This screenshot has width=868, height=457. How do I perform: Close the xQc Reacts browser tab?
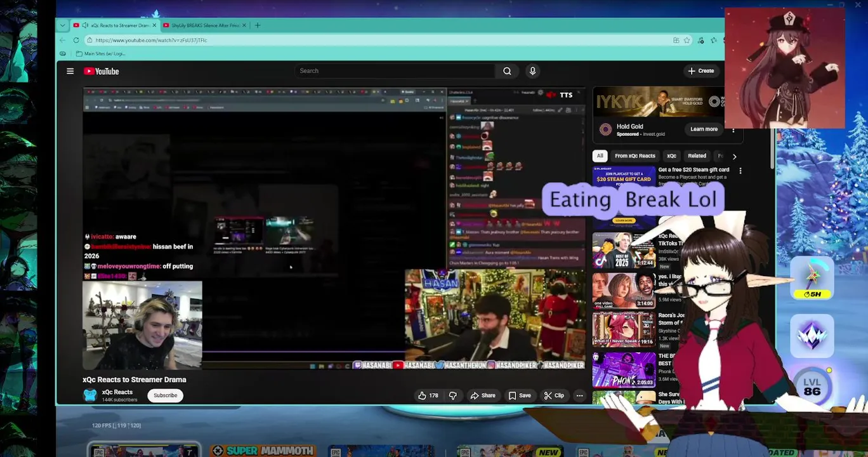click(x=154, y=25)
